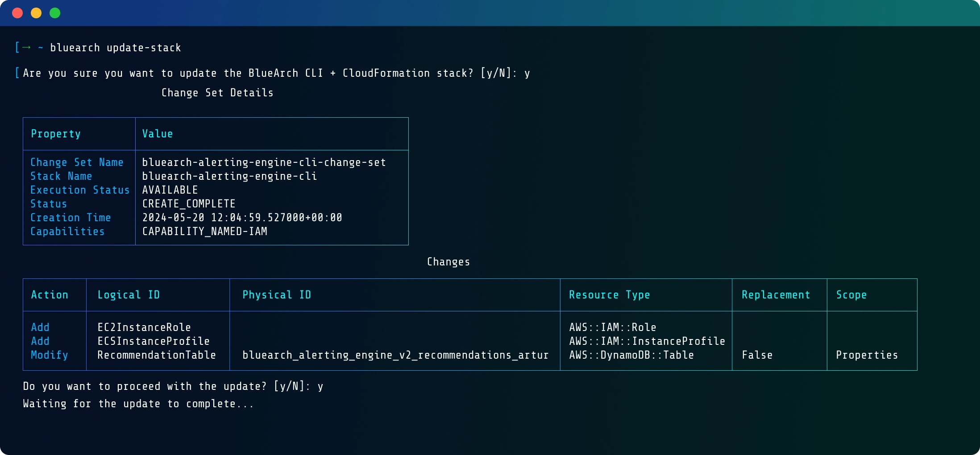Click the Creation Time timestamp value
The image size is (980, 455).
tap(242, 217)
